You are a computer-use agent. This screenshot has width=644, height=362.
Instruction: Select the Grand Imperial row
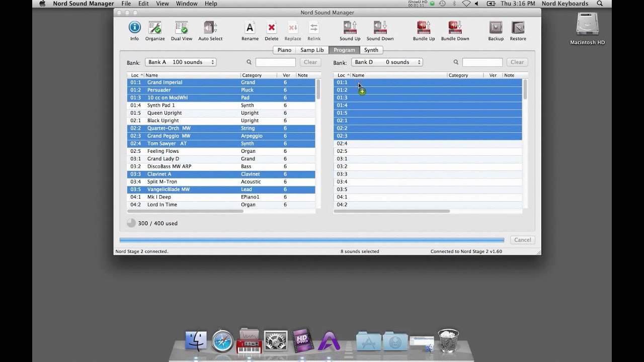(221, 82)
